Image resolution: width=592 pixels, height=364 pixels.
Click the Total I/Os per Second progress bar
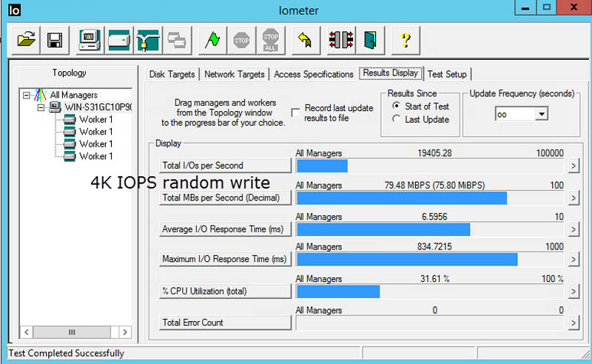coord(430,166)
